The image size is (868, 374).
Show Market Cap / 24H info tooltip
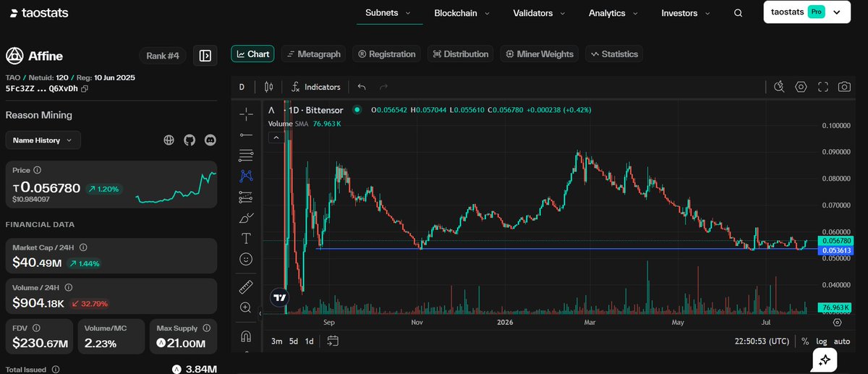pos(83,247)
